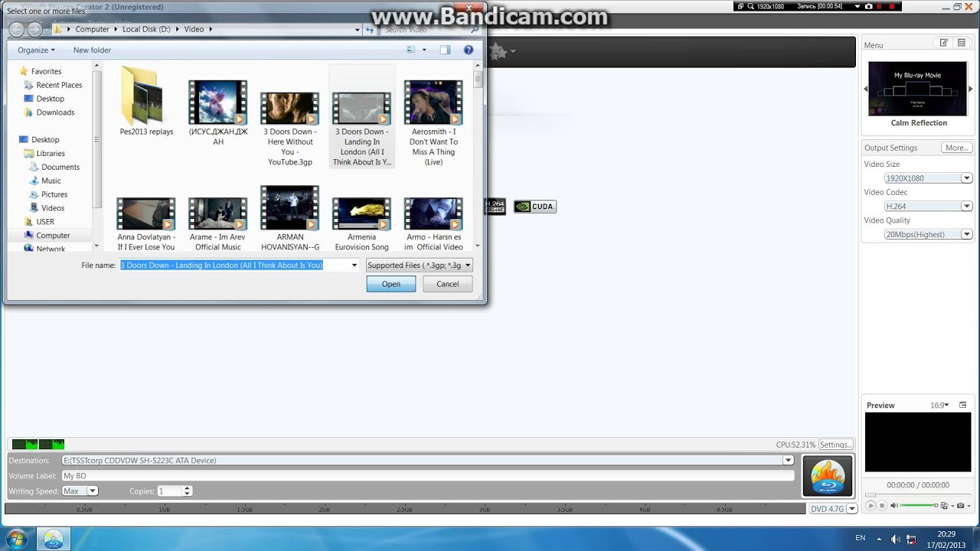Open the menu list icon

[961, 43]
